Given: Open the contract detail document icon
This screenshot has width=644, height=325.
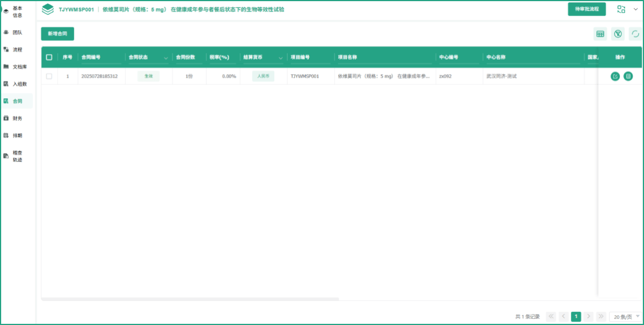Looking at the screenshot, I should click(628, 76).
